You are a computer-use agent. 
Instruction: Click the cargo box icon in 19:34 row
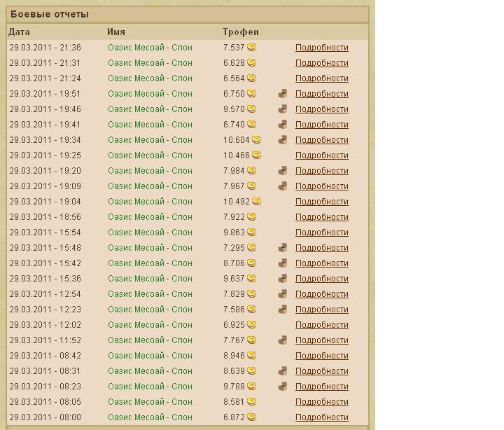283,140
